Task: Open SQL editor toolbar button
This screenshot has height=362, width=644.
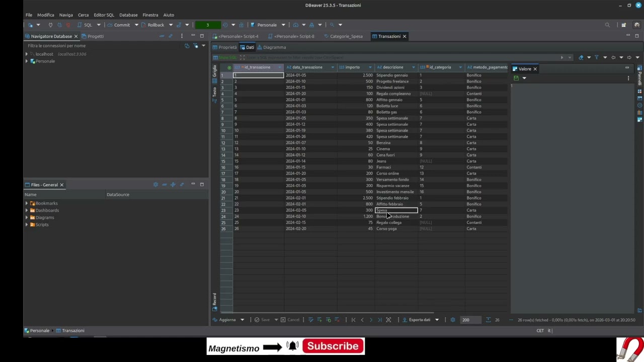Action: click(85, 25)
